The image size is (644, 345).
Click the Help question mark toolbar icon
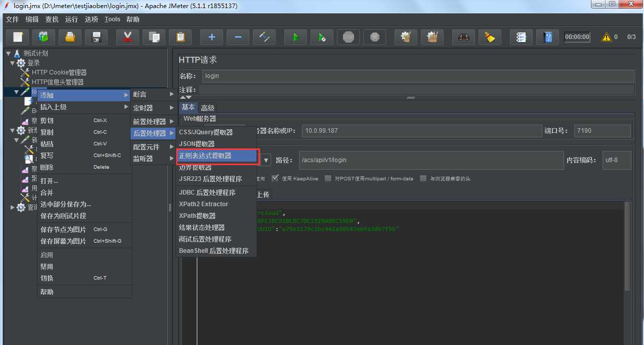click(548, 37)
